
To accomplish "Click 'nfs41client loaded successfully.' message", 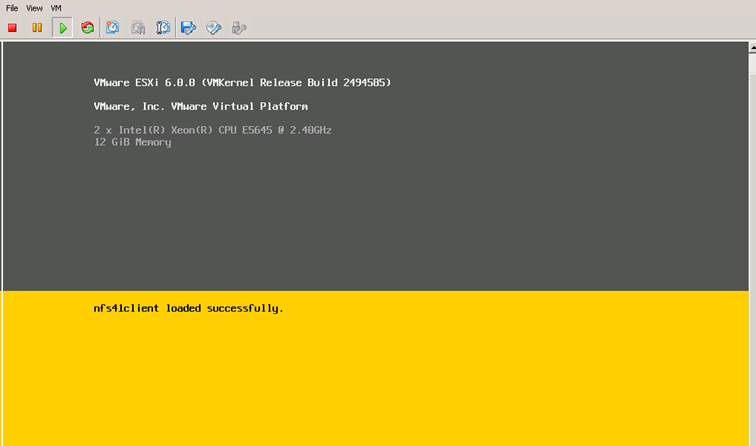I will 189,309.
